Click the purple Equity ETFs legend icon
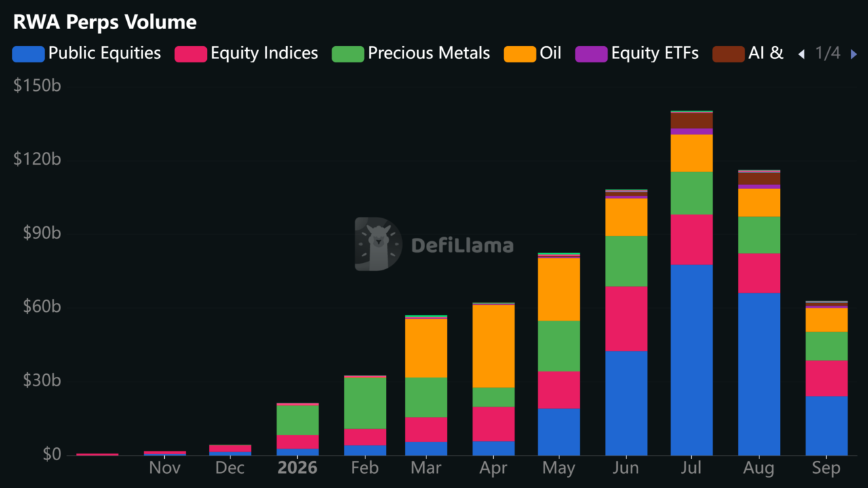 pos(591,54)
